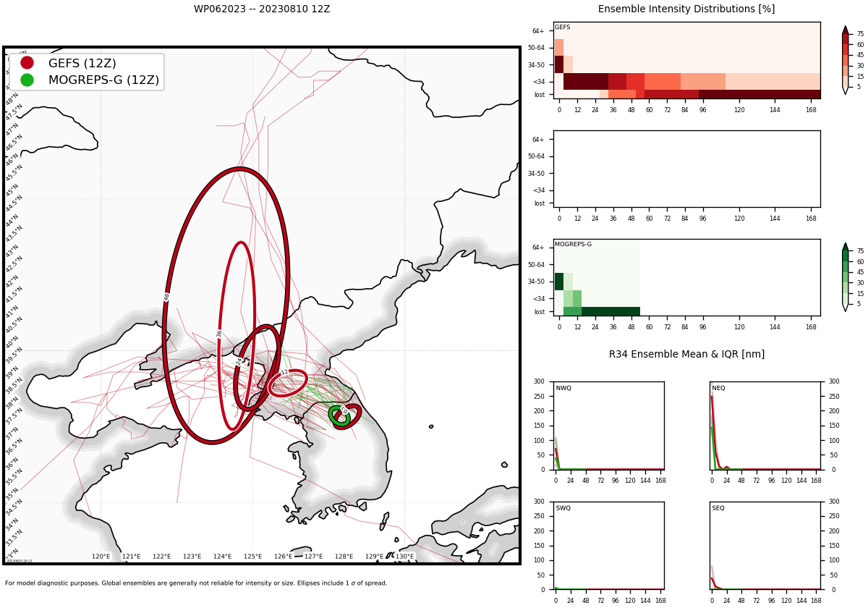Click the NEQ wind radii panel label
Screen dimensions: 868x608
click(719, 388)
